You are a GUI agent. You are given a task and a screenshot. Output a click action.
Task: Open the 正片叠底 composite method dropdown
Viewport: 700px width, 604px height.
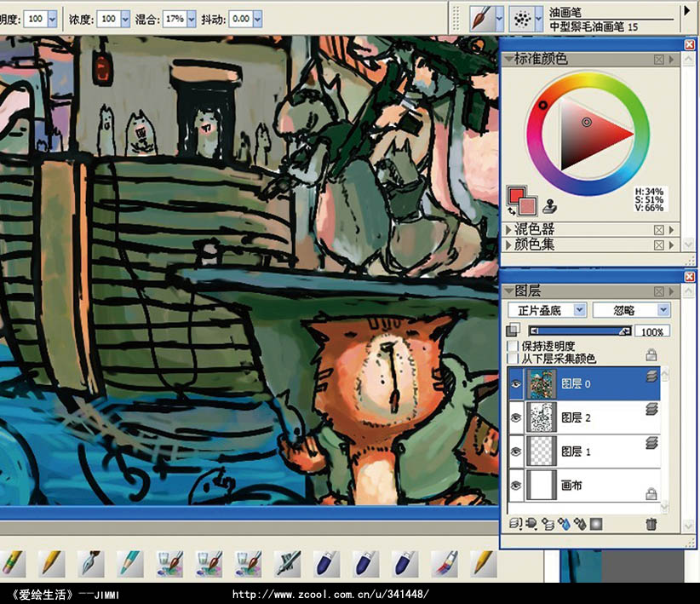(x=547, y=310)
